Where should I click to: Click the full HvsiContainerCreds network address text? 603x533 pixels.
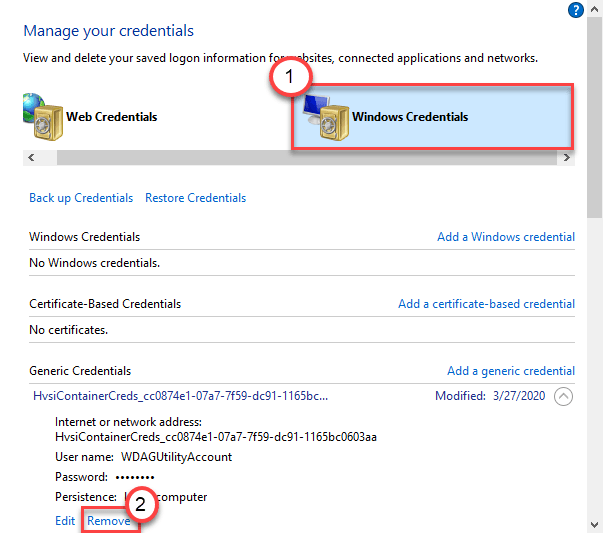pyautogui.click(x=216, y=437)
